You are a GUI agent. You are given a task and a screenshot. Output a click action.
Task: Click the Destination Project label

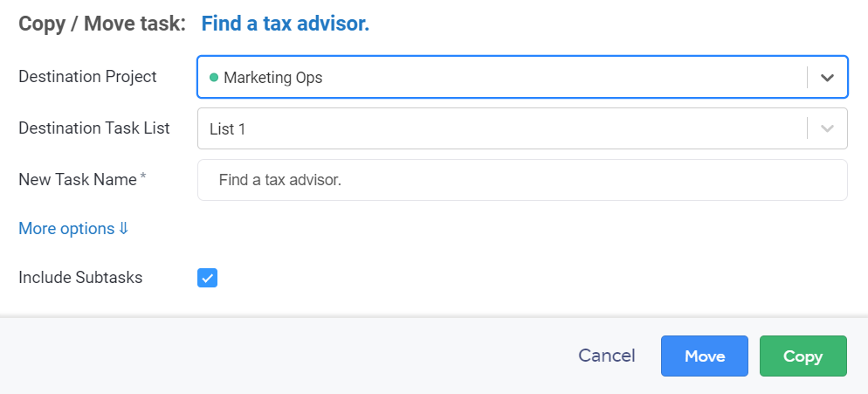(87, 77)
